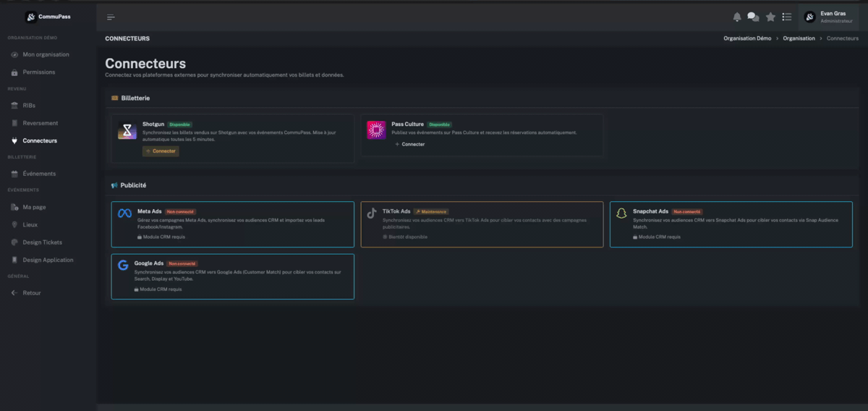Click the Meta Ads Non connecté badge
Screen dimensions: 868x411
(180, 212)
